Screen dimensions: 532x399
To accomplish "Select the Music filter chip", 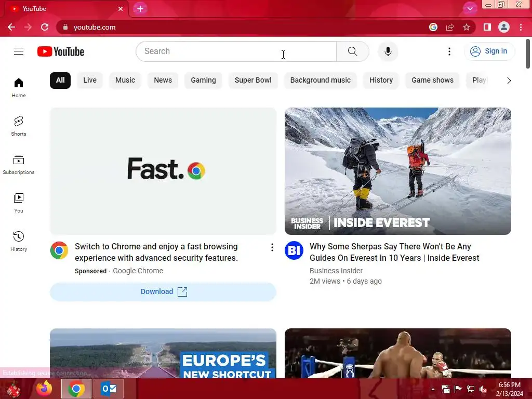I will click(125, 81).
